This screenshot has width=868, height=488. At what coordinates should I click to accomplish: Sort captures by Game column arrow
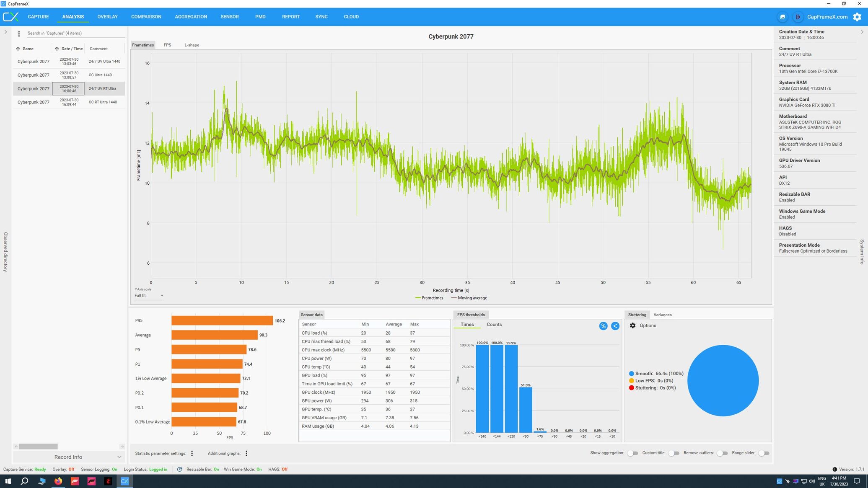click(x=18, y=49)
